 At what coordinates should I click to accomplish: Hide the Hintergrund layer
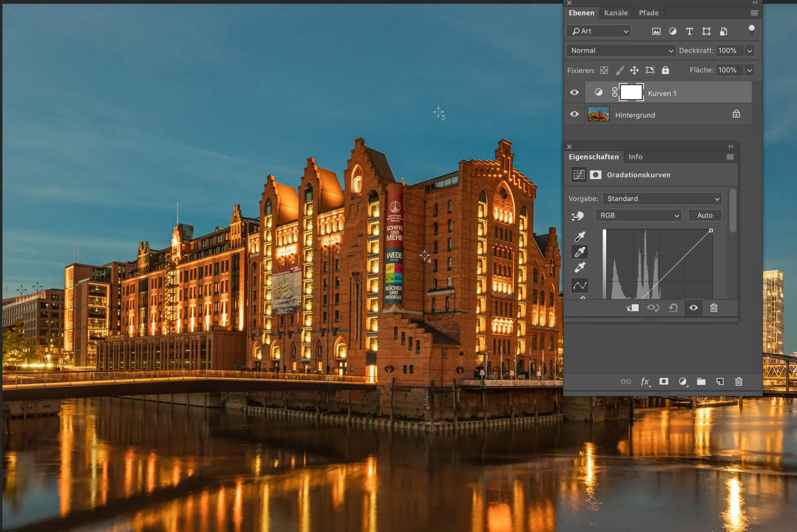tap(574, 114)
